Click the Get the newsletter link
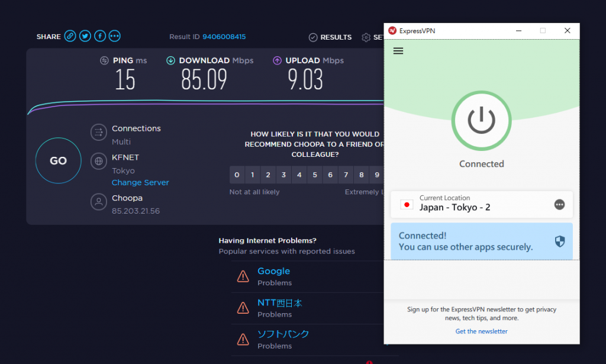606x364 pixels. pos(482,331)
